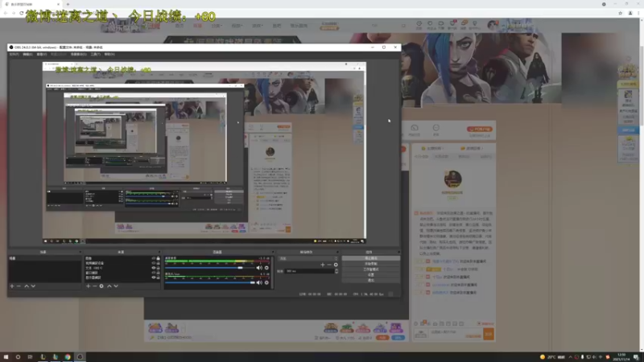Open Windows notification center

(636, 357)
